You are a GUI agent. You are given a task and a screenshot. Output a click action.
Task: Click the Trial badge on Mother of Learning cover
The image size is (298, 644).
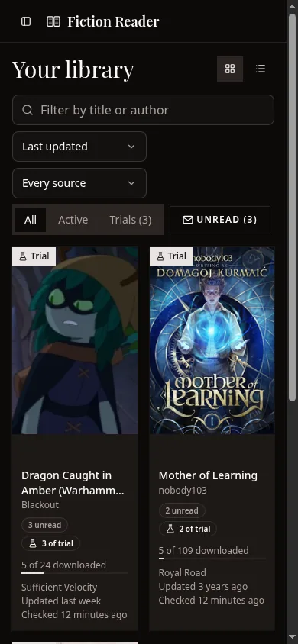[x=171, y=256]
